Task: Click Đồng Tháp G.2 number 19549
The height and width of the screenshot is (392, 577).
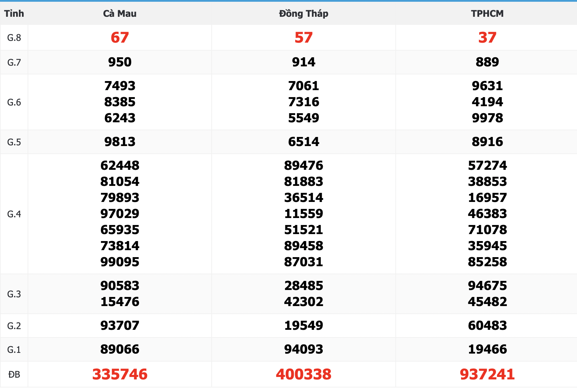Action: (304, 325)
